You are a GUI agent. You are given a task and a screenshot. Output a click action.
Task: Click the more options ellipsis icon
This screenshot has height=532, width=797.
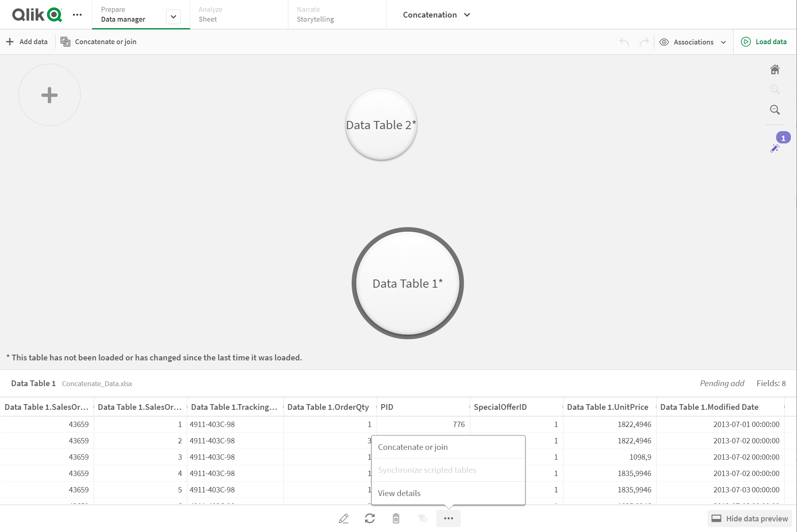point(449,518)
